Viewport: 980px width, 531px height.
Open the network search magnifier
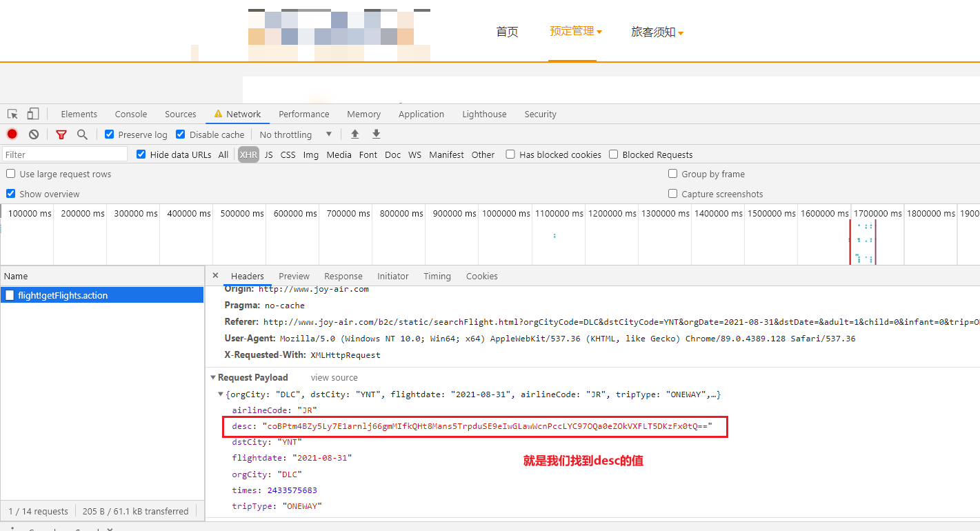(82, 134)
